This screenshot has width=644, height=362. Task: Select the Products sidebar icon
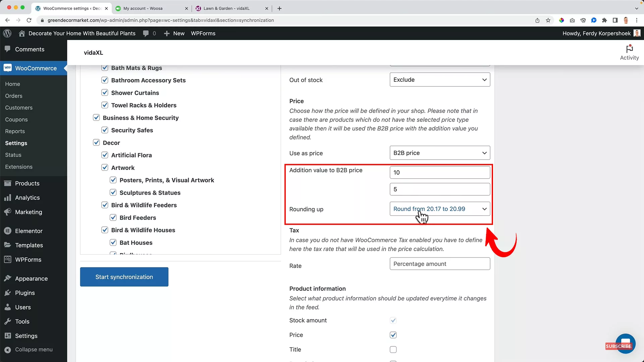[8, 183]
